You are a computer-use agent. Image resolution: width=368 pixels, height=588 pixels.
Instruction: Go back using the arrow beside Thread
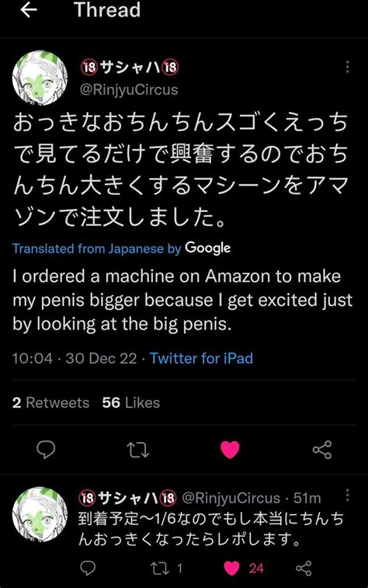point(29,10)
